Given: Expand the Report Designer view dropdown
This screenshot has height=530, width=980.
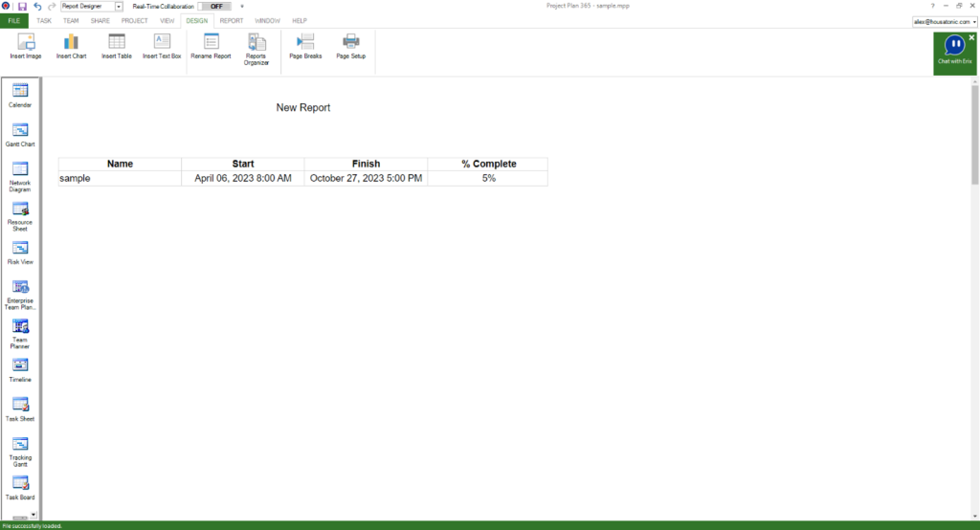Looking at the screenshot, I should click(119, 6).
